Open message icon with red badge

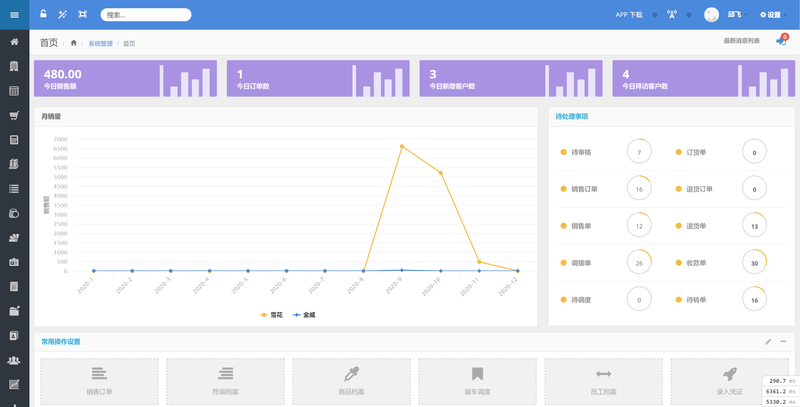[x=782, y=40]
